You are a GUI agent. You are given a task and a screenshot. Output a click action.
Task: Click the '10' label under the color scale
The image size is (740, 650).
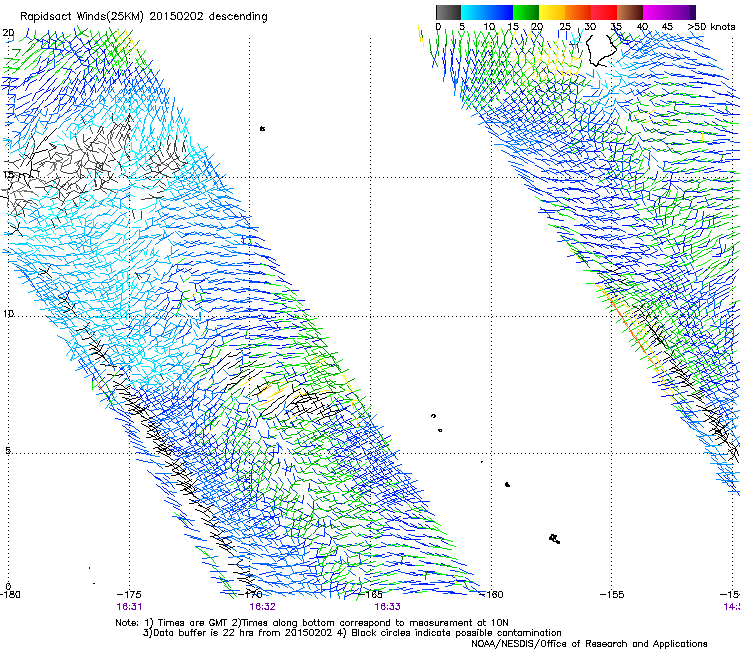point(489,27)
